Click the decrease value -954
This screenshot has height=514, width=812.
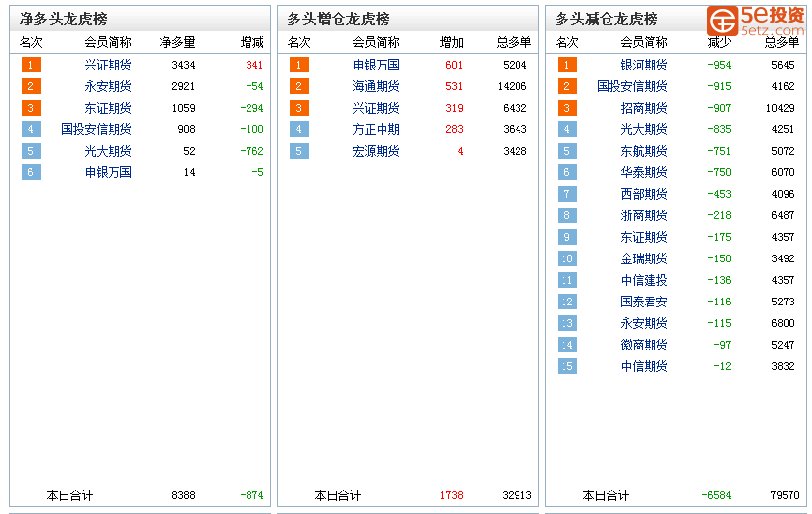point(719,65)
